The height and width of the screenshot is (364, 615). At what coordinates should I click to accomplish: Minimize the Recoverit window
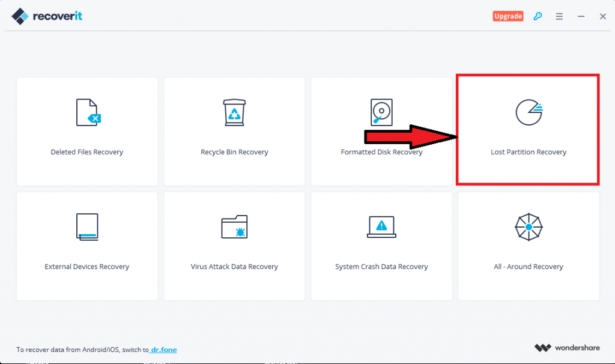pos(581,16)
